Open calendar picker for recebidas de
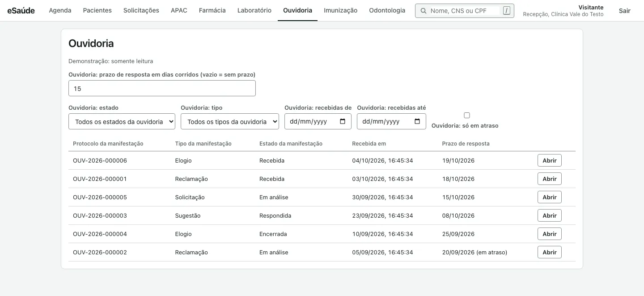This screenshot has width=644, height=296. 343,121
